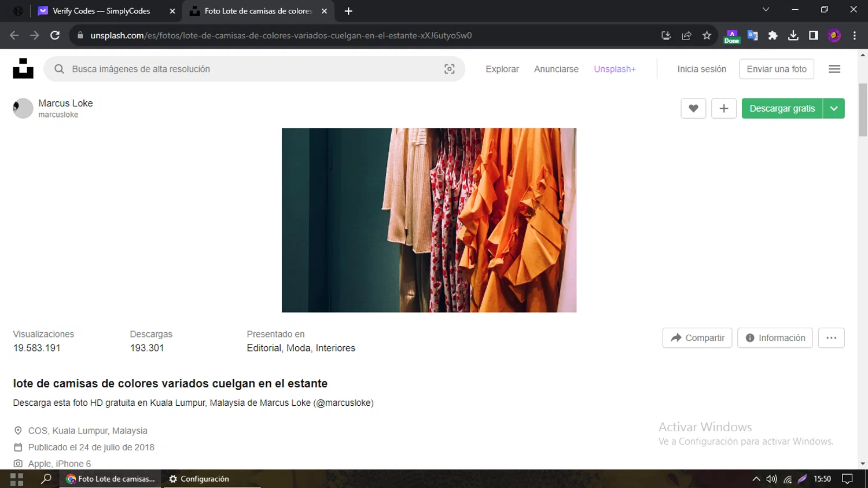This screenshot has width=868, height=488.
Task: Click the Información button
Action: pos(775,338)
